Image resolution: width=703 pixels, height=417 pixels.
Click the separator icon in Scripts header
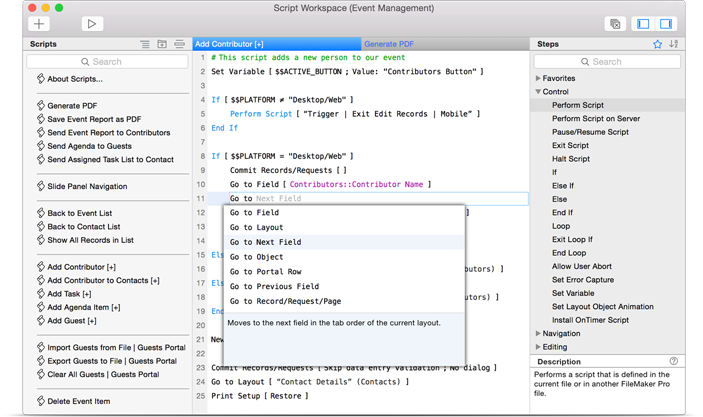179,44
